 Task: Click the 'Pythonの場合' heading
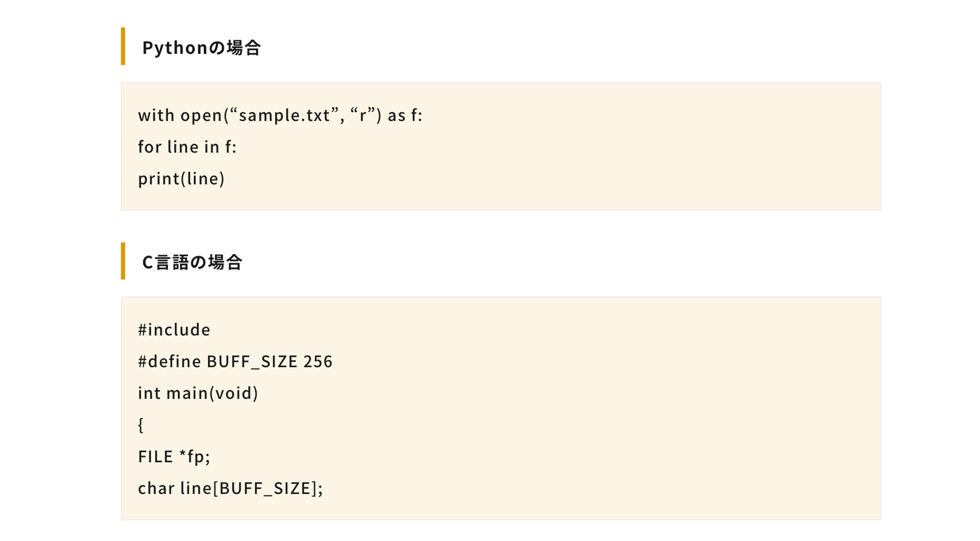point(201,48)
